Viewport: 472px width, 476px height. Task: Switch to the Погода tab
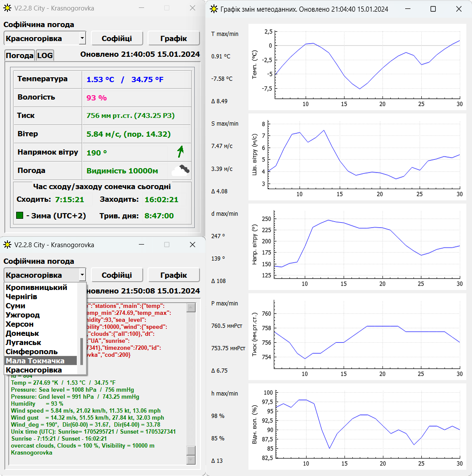[19, 55]
